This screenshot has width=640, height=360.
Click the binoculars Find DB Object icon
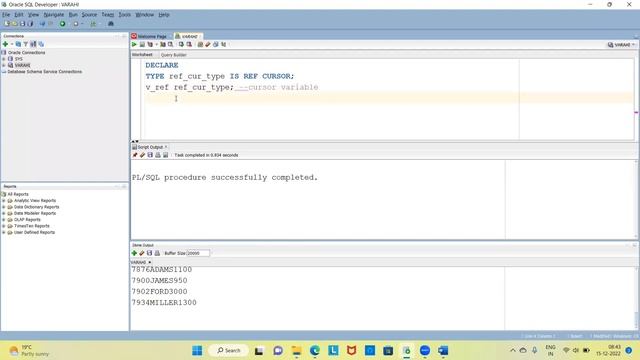(111, 24)
